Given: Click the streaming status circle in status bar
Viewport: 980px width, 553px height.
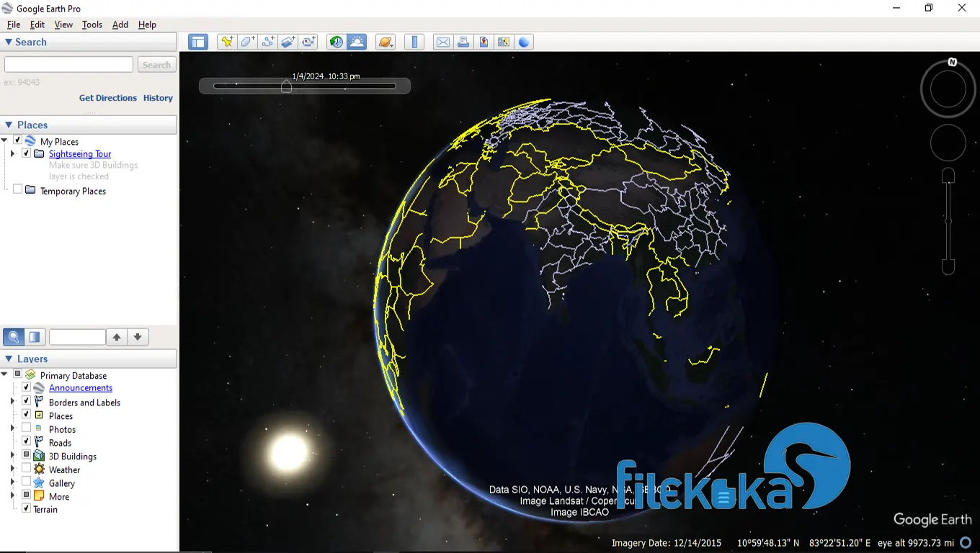Looking at the screenshot, I should click(966, 543).
